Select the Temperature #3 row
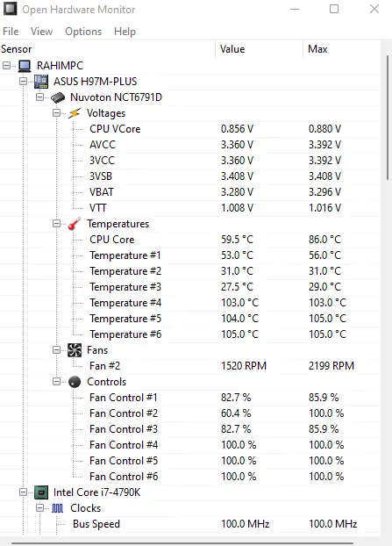392x546 pixels. click(190, 287)
